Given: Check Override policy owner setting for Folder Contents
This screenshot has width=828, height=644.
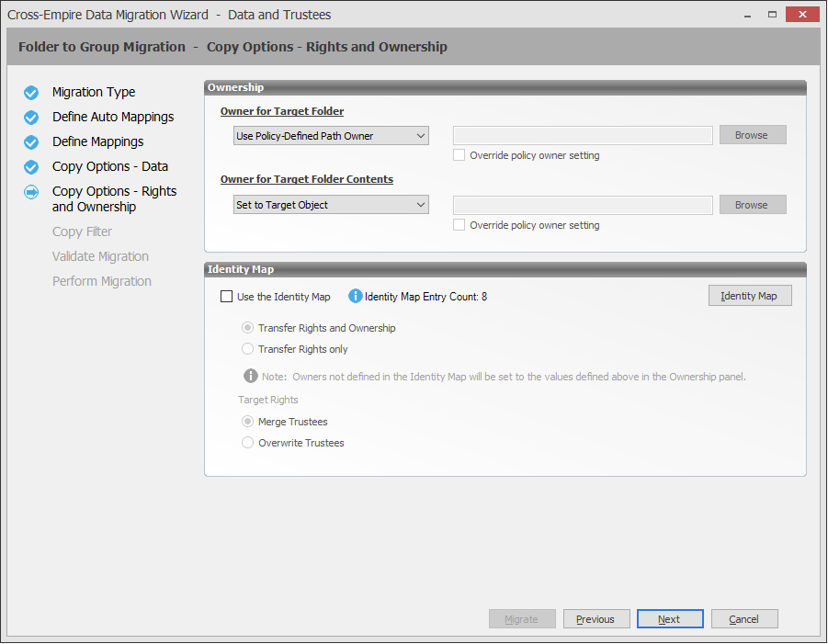Looking at the screenshot, I should click(x=459, y=225).
